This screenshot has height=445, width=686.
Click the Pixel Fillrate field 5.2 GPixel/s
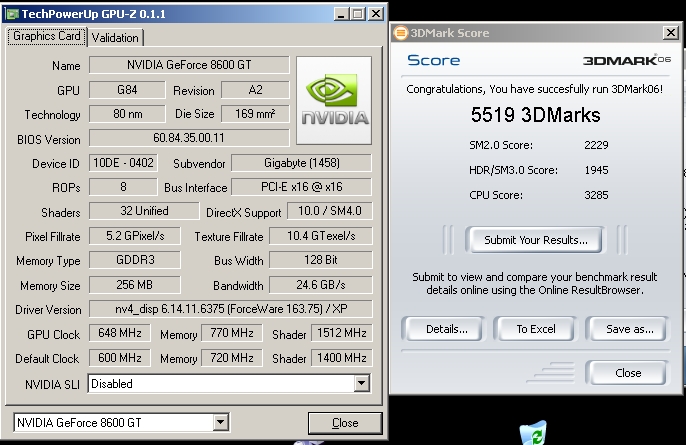(x=135, y=236)
